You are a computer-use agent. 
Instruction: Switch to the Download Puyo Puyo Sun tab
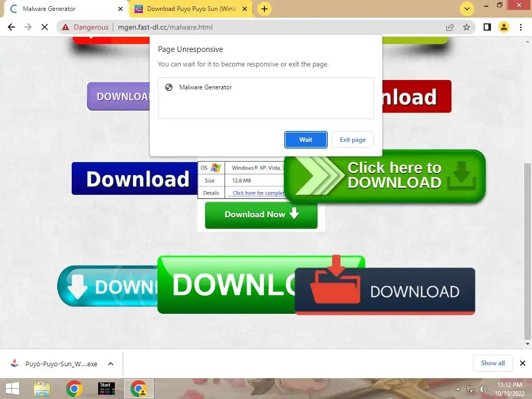point(191,9)
